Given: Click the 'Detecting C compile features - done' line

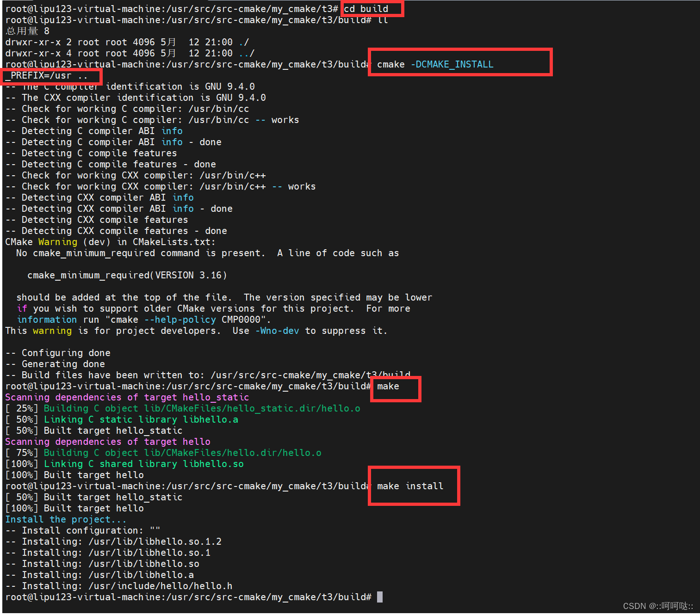Looking at the screenshot, I should tap(111, 164).
